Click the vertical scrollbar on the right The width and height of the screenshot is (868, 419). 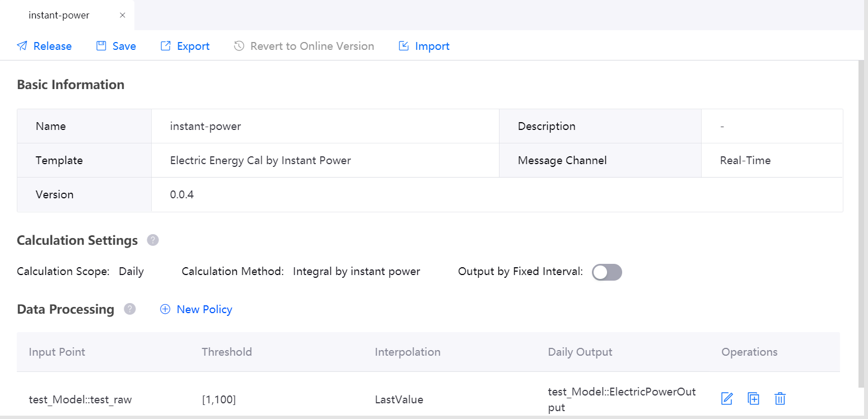point(861,224)
